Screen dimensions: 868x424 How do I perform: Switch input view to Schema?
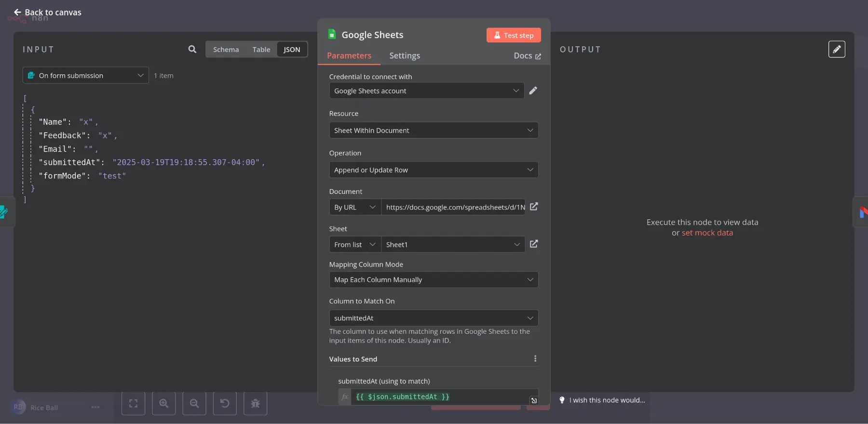[x=226, y=50]
